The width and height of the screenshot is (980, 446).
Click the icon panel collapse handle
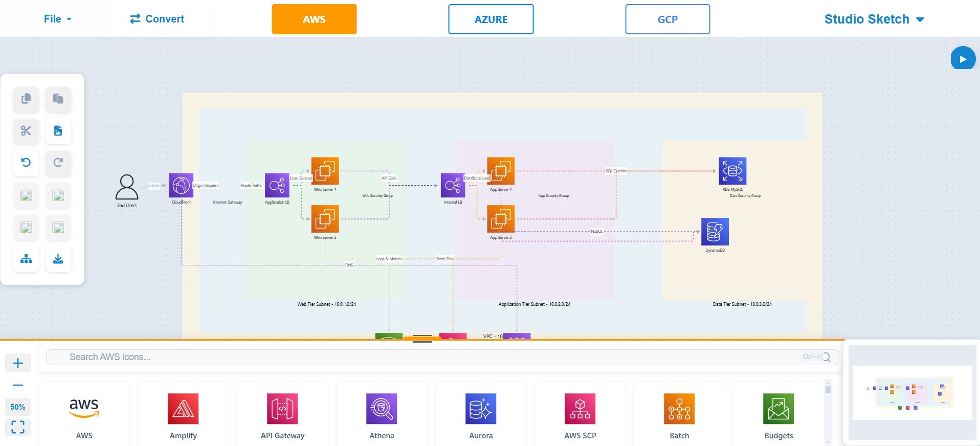[422, 339]
